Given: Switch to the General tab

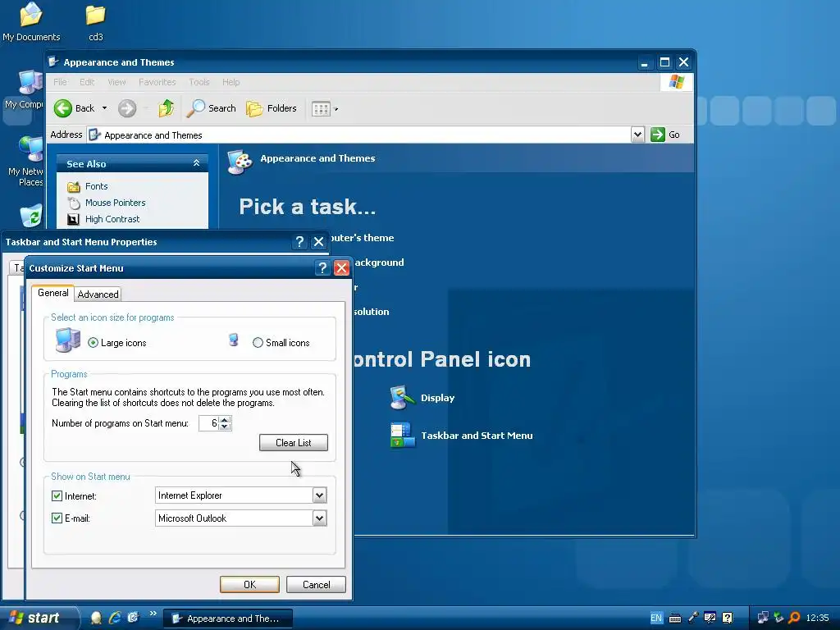Looking at the screenshot, I should coord(53,293).
